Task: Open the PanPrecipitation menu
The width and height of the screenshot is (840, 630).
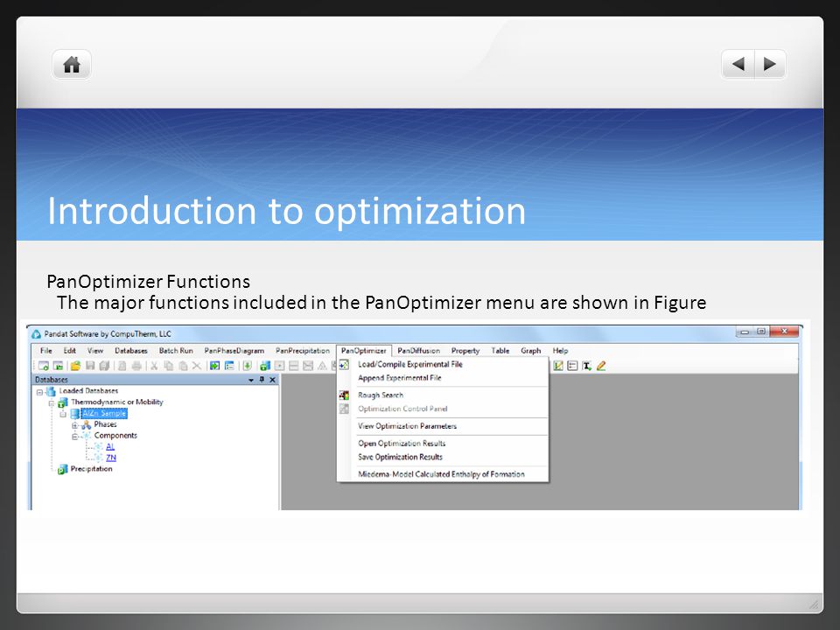Action: [303, 350]
